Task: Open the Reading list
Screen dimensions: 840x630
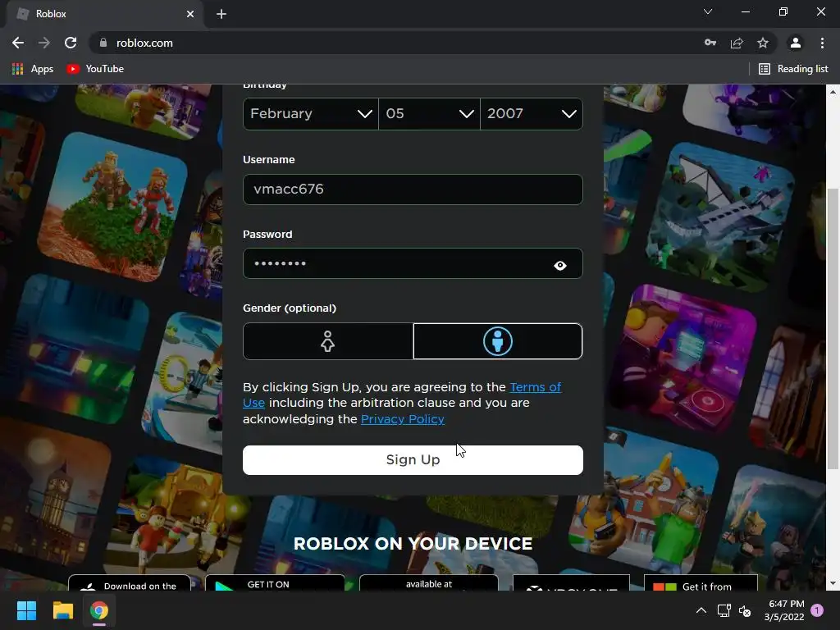Action: pyautogui.click(x=793, y=69)
